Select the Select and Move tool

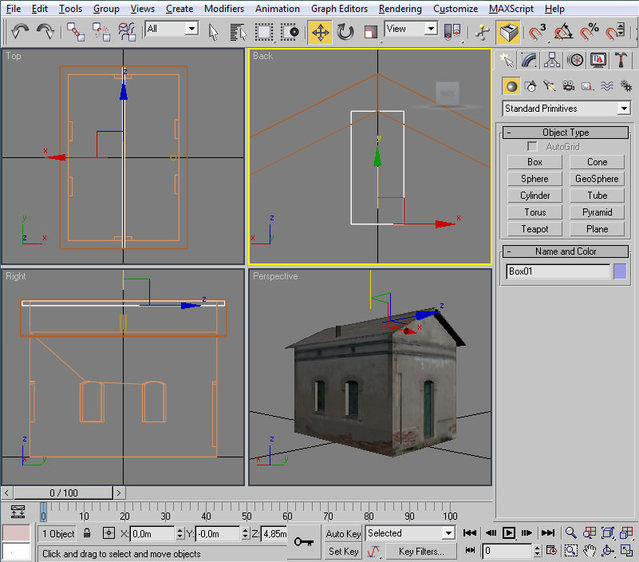point(320,31)
